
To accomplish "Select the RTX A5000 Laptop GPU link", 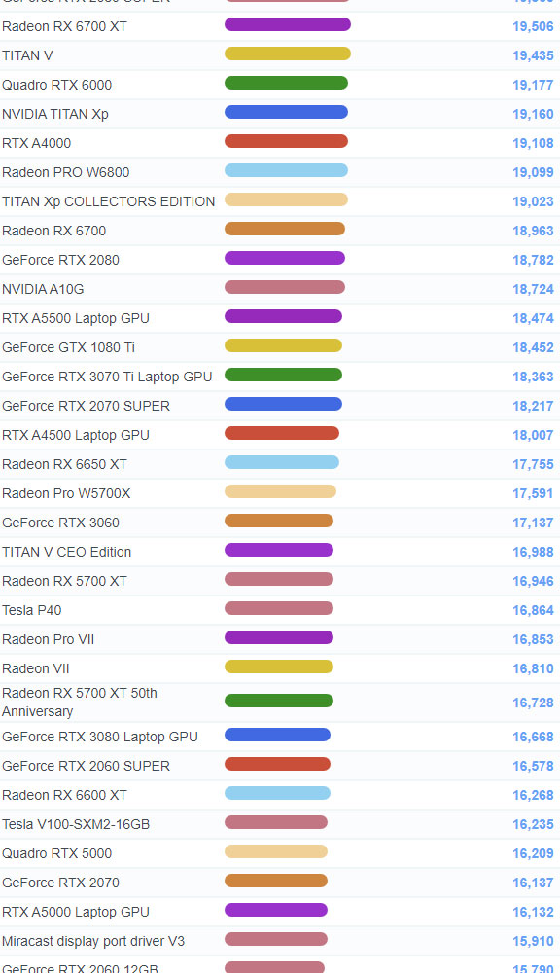I will (76, 912).
